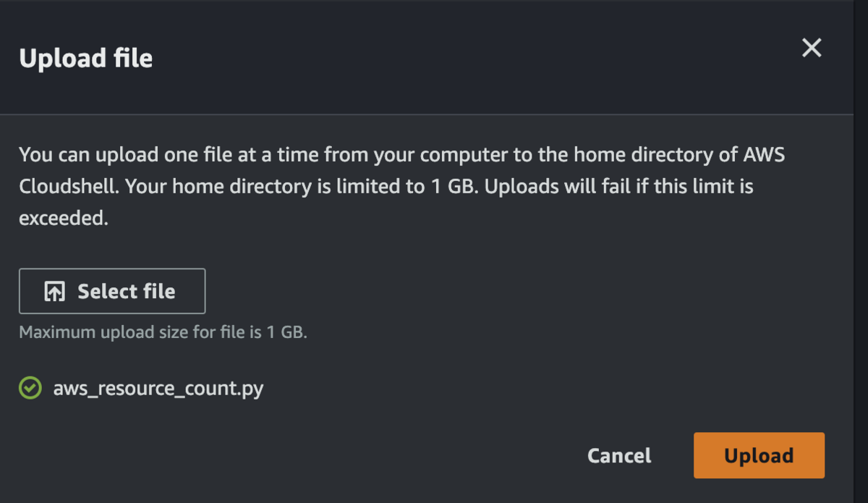Click the "Maximum upload size" hint text
This screenshot has height=503, width=868.
tap(163, 334)
